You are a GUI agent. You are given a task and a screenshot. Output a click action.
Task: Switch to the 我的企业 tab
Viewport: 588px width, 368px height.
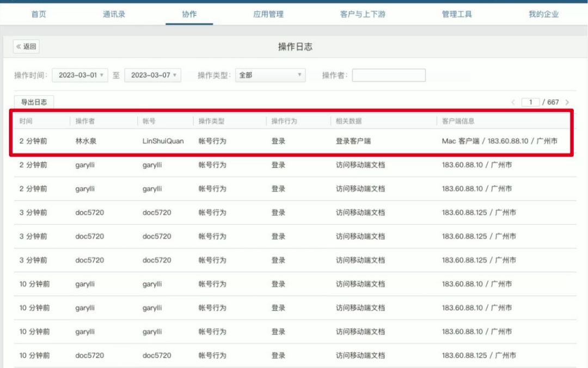(x=544, y=14)
